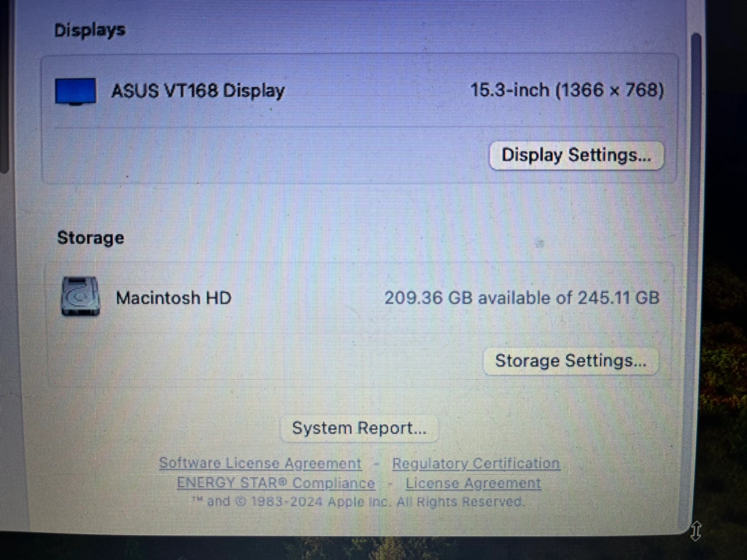Open Display Settings
The width and height of the screenshot is (747, 560).
[576, 155]
